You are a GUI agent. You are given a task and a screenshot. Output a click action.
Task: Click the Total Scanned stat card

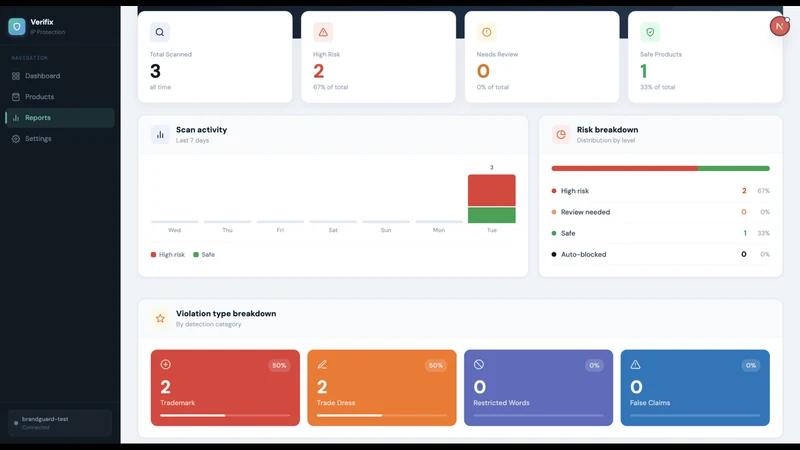pyautogui.click(x=215, y=57)
